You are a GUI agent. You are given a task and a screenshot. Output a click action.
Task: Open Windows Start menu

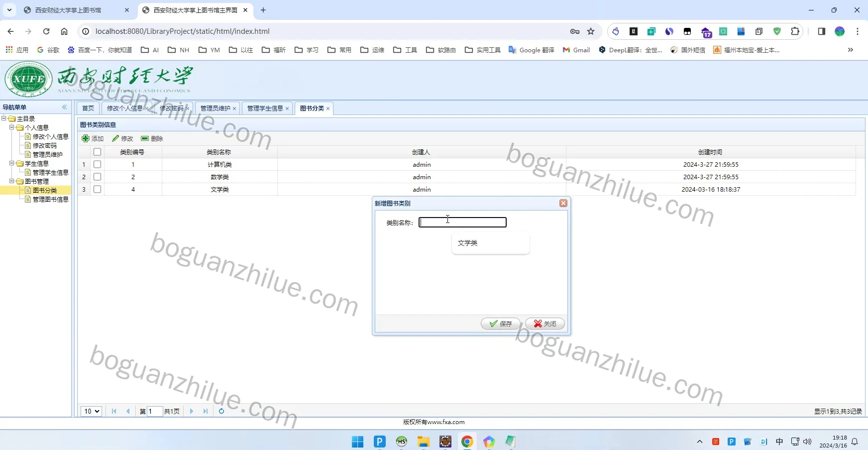(357, 442)
